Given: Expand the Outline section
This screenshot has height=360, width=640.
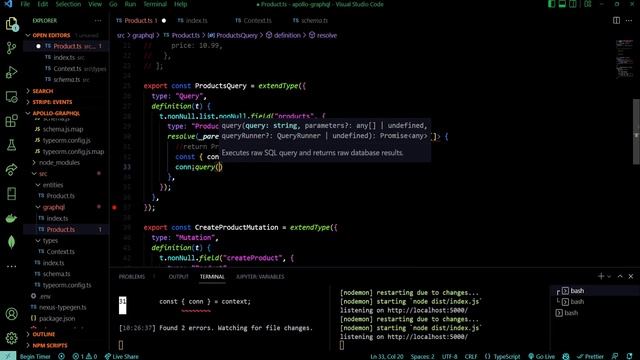Looking at the screenshot, I should 43,334.
